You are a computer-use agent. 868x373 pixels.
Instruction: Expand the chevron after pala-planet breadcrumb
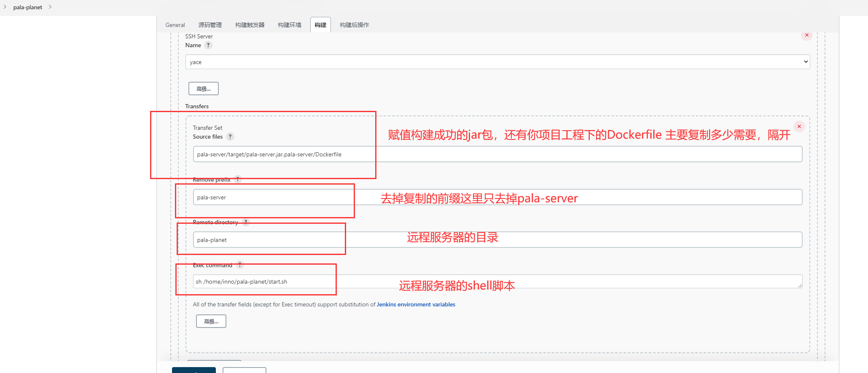50,7
